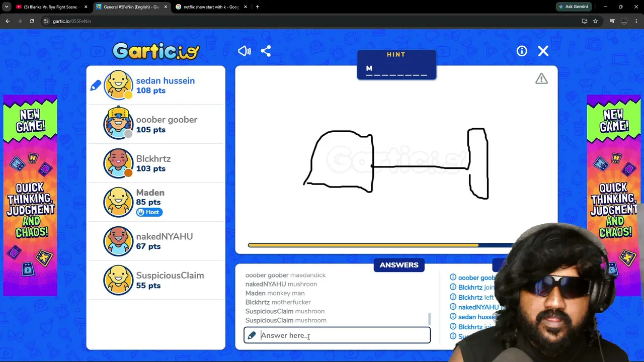Click the answers list scrollbar

429,318
